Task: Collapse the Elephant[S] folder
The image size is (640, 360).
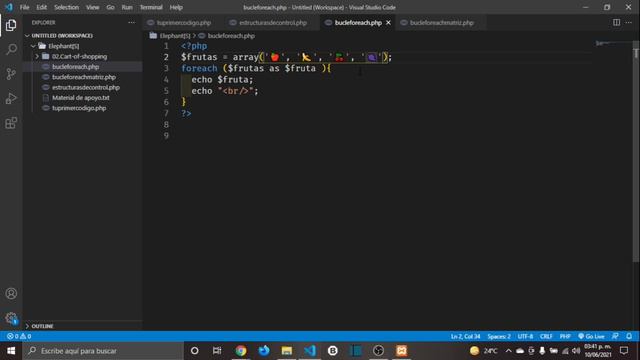Action: (63, 46)
